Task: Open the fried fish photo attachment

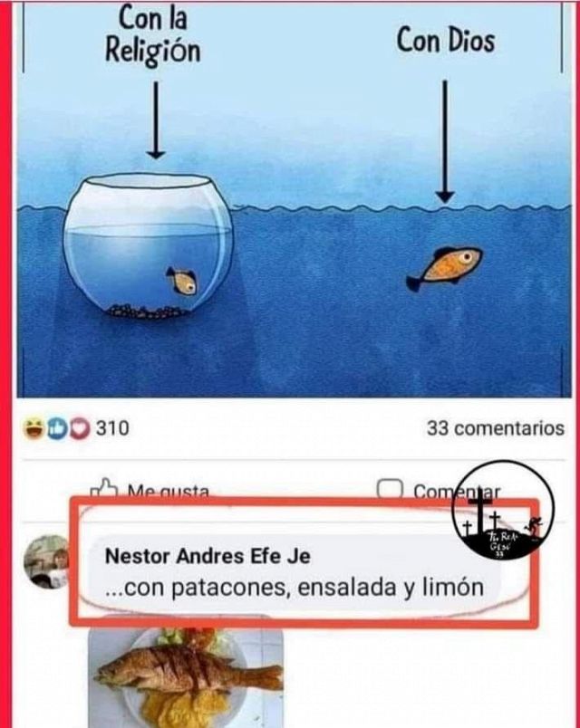Action: 186,671
